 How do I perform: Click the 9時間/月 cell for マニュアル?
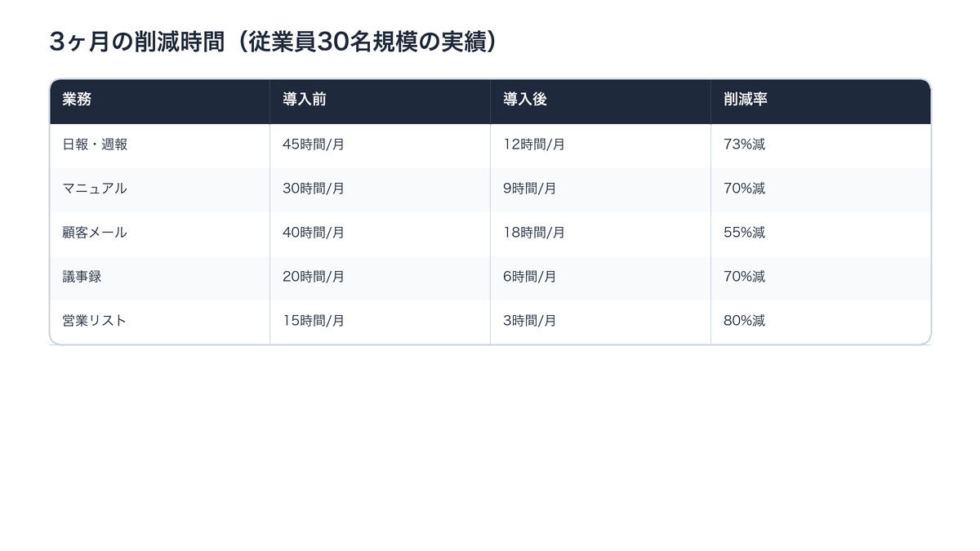coord(528,189)
